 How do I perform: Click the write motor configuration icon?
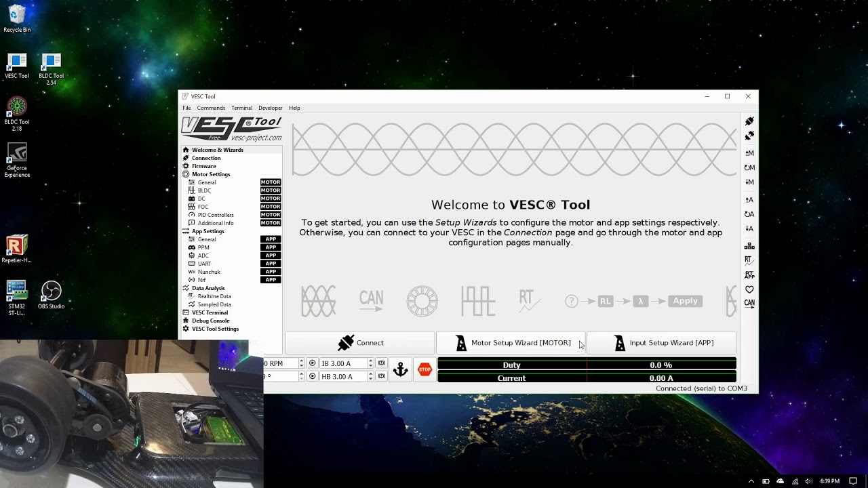pyautogui.click(x=749, y=182)
